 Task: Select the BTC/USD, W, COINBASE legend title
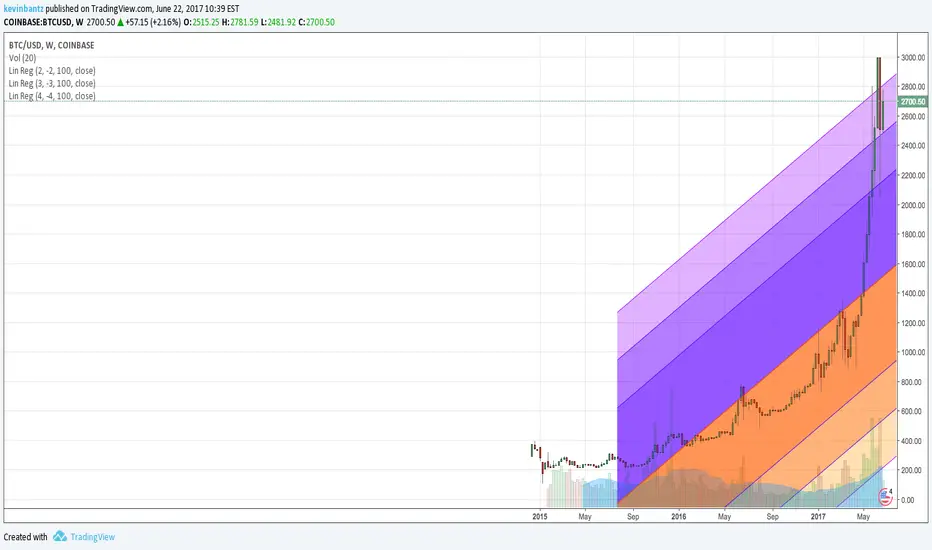pyautogui.click(x=52, y=45)
